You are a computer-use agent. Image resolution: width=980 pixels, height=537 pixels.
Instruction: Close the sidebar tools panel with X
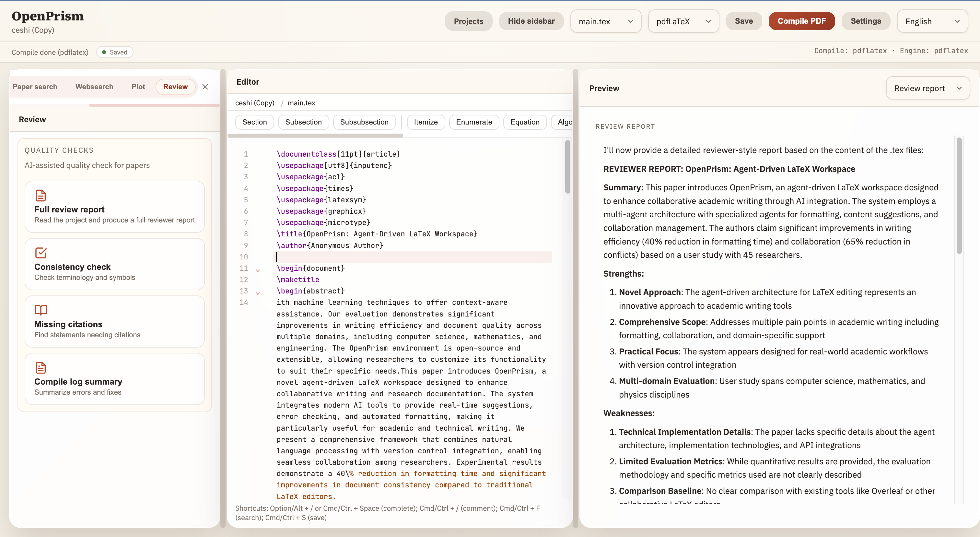pyautogui.click(x=205, y=87)
